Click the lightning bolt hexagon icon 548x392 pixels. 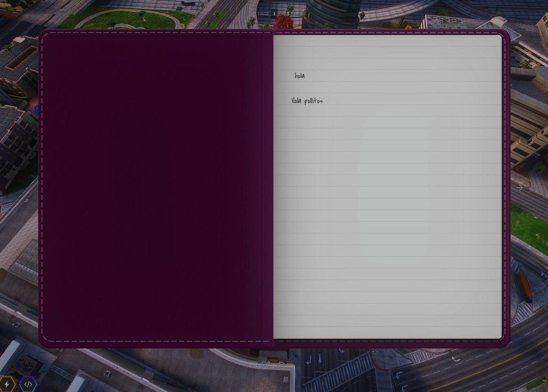[6, 384]
